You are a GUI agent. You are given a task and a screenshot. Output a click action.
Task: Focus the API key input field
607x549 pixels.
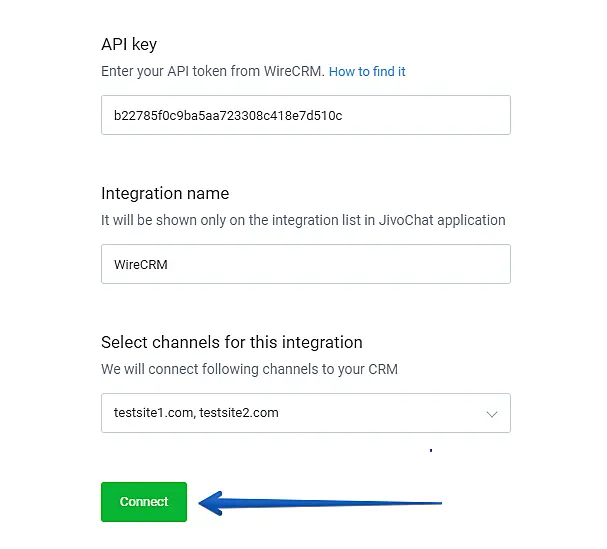coord(305,115)
